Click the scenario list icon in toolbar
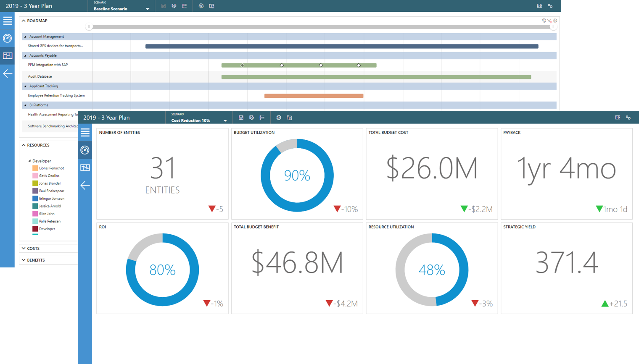 pos(262,118)
